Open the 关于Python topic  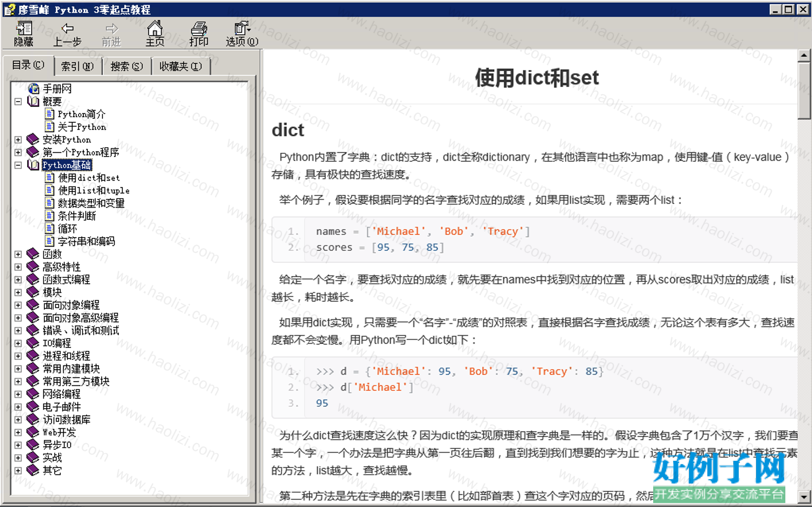pyautogui.click(x=82, y=127)
